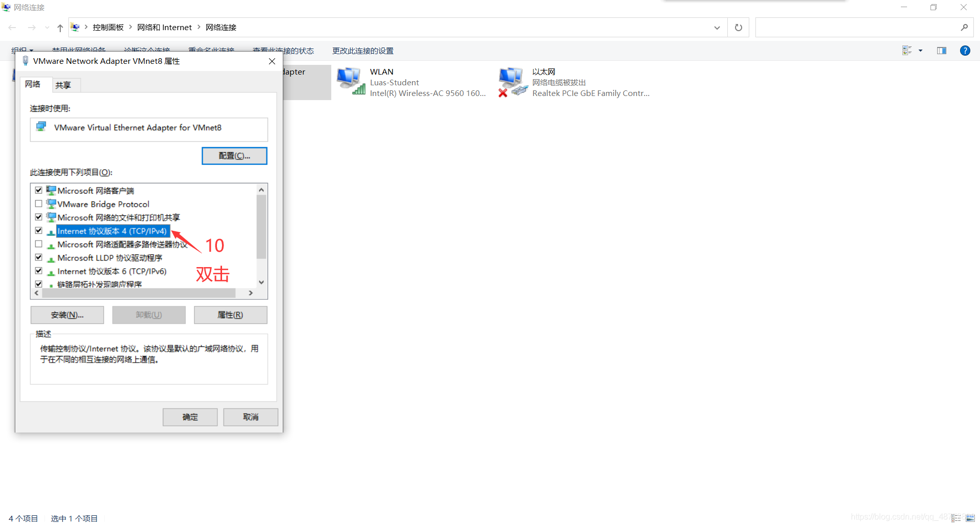Expand the chevron before 控制面板 breadcrumb
The height and width of the screenshot is (526, 980).
click(86, 27)
